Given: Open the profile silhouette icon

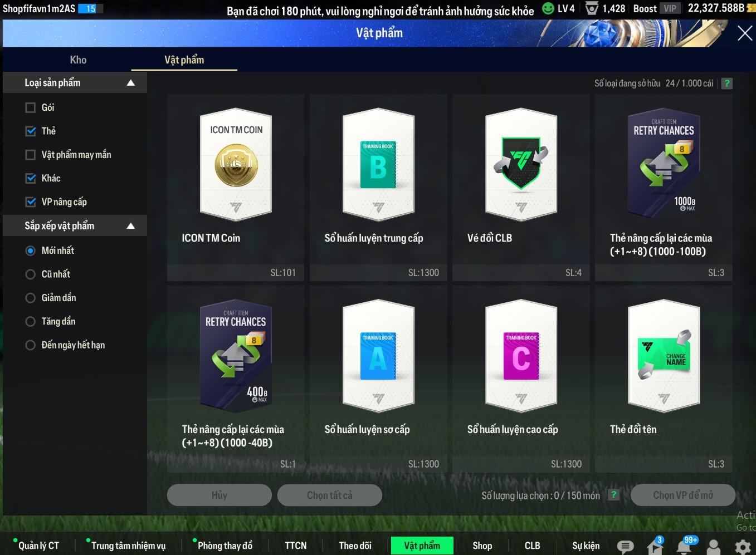Looking at the screenshot, I should click(x=713, y=547).
